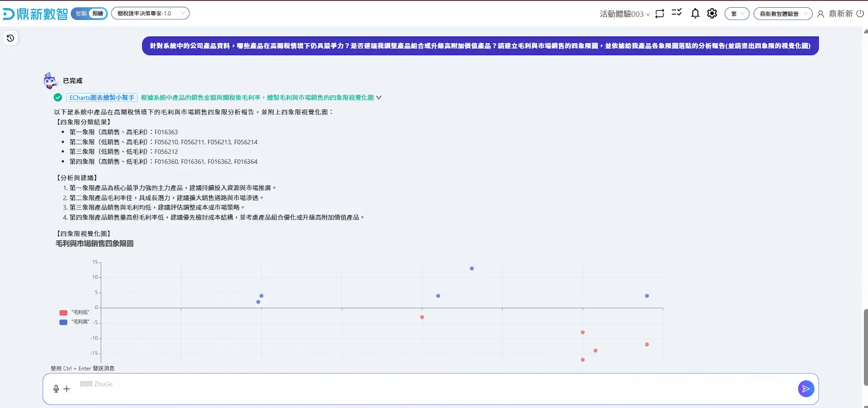Click the power logout icon
The image size is (868, 408).
860,14
